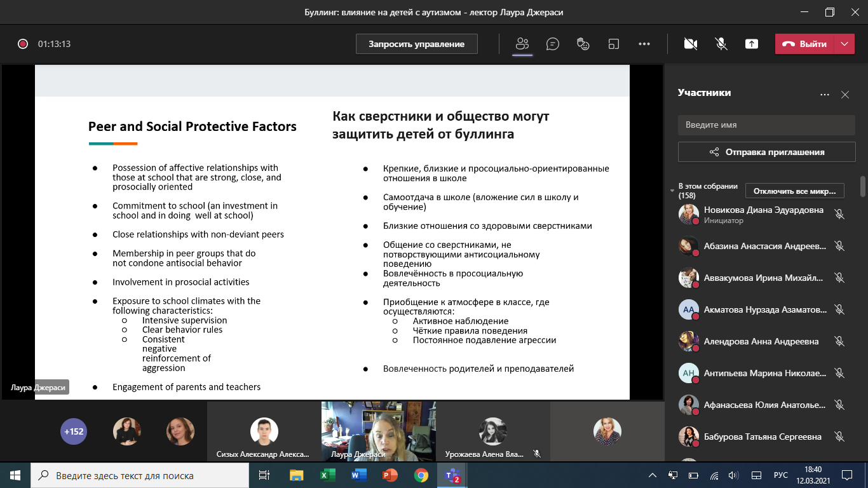Click the Отправка приглашения button
Screen dimensions: 868x488
tap(766, 152)
